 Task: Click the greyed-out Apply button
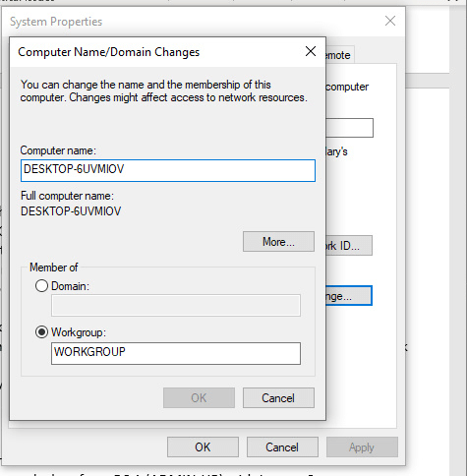(x=362, y=446)
